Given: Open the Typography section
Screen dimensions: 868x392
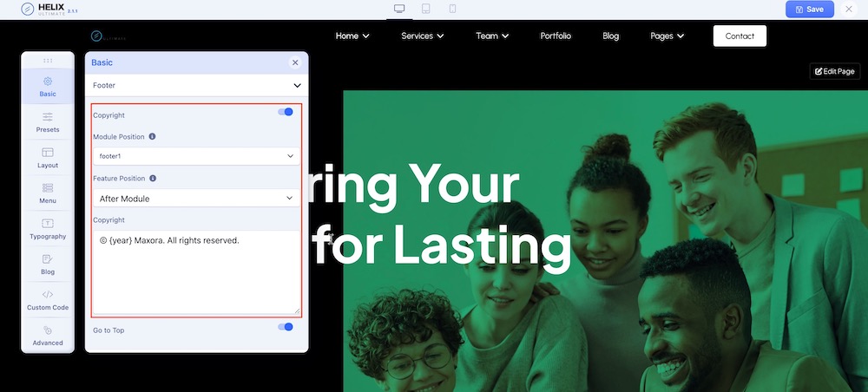Looking at the screenshot, I should coord(48,229).
